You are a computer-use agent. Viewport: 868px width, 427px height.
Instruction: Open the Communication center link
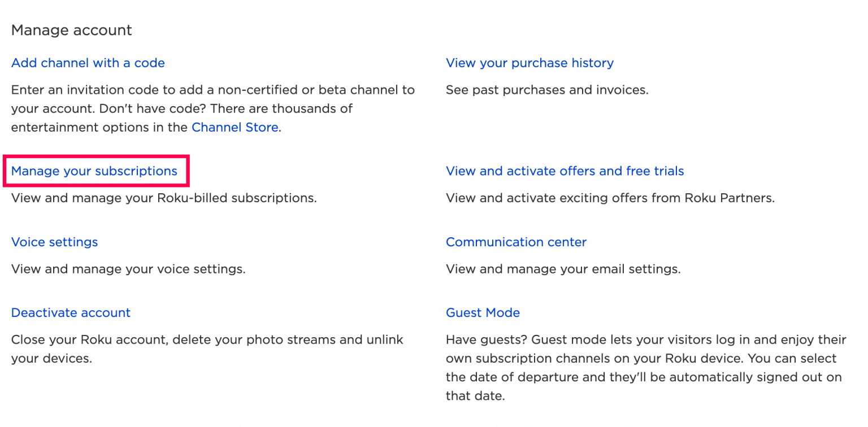tap(516, 242)
